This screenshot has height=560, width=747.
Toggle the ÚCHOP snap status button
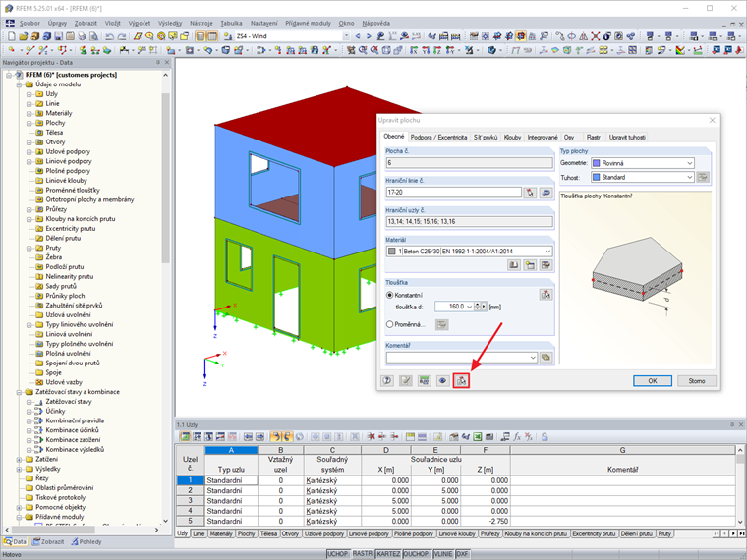point(338,554)
